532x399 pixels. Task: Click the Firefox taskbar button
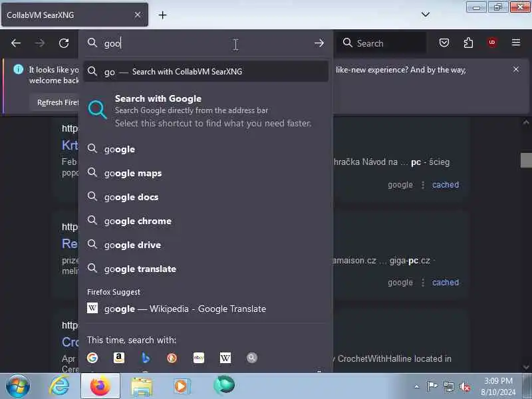(100, 386)
